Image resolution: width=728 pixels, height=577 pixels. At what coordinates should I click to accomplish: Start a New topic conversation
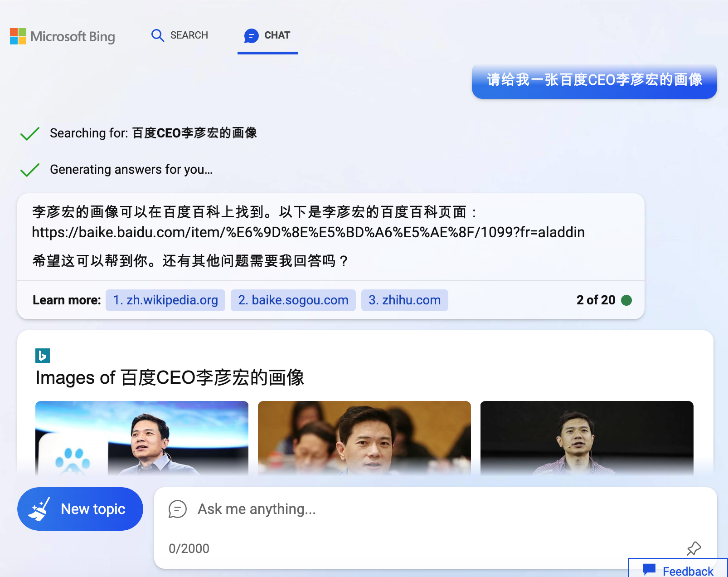pos(80,509)
